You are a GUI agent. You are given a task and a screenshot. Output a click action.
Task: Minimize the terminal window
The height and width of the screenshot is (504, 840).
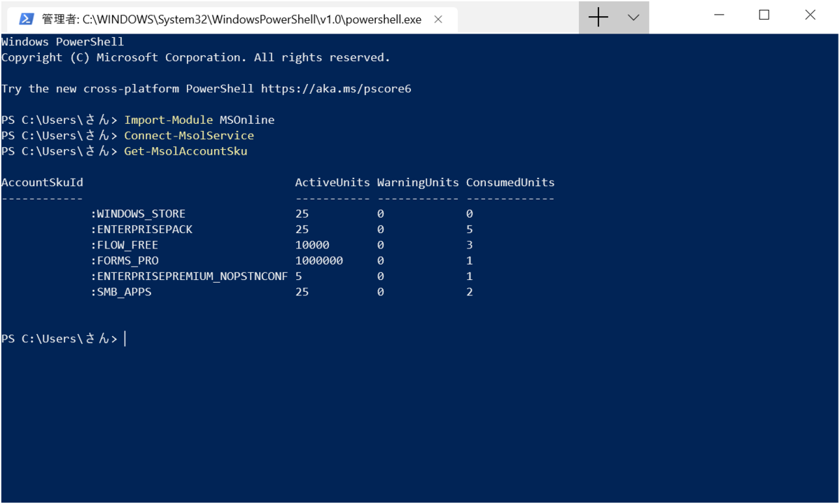click(717, 15)
